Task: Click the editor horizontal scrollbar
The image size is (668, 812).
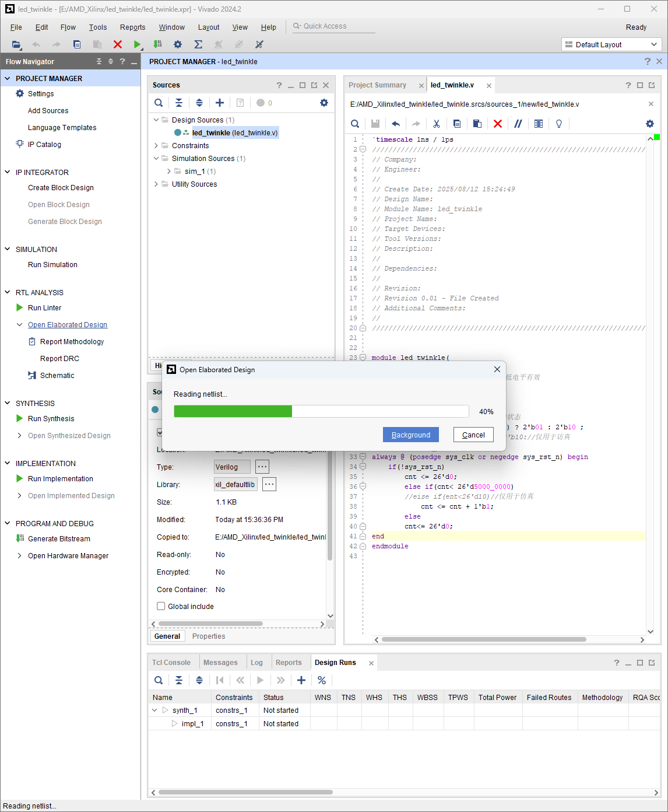Action: click(x=484, y=639)
